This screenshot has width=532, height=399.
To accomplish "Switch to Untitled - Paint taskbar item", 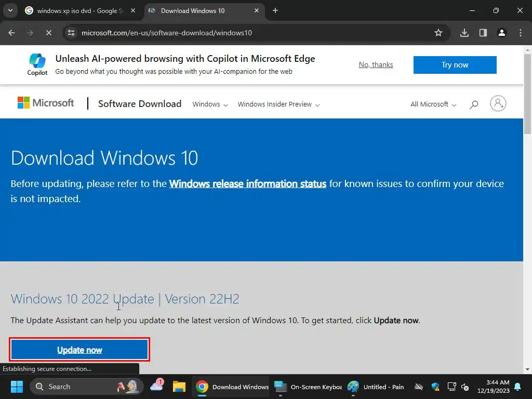I will tap(376, 387).
